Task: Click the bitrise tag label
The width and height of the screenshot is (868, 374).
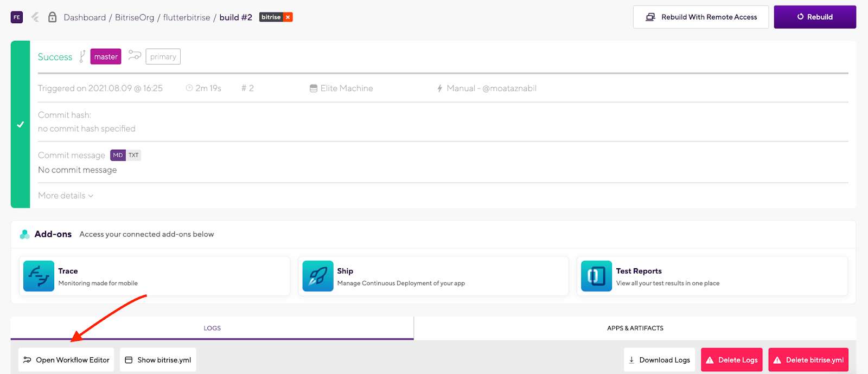Action: [x=271, y=17]
